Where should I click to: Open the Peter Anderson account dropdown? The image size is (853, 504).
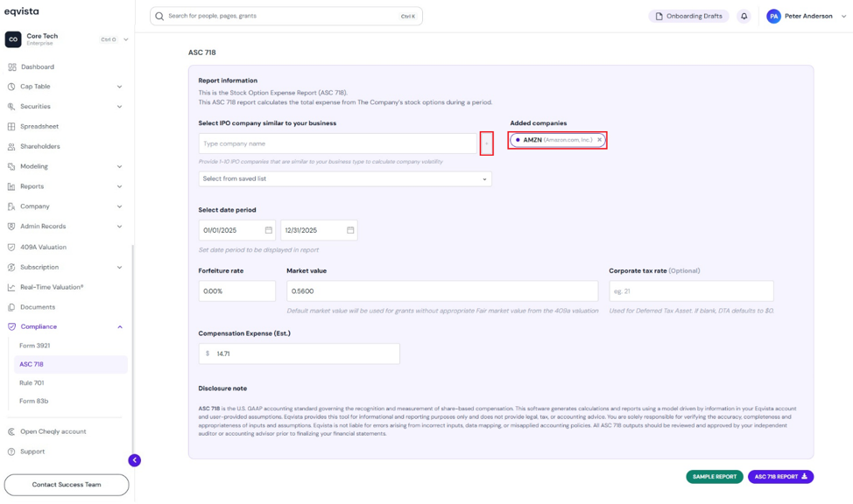coord(843,17)
